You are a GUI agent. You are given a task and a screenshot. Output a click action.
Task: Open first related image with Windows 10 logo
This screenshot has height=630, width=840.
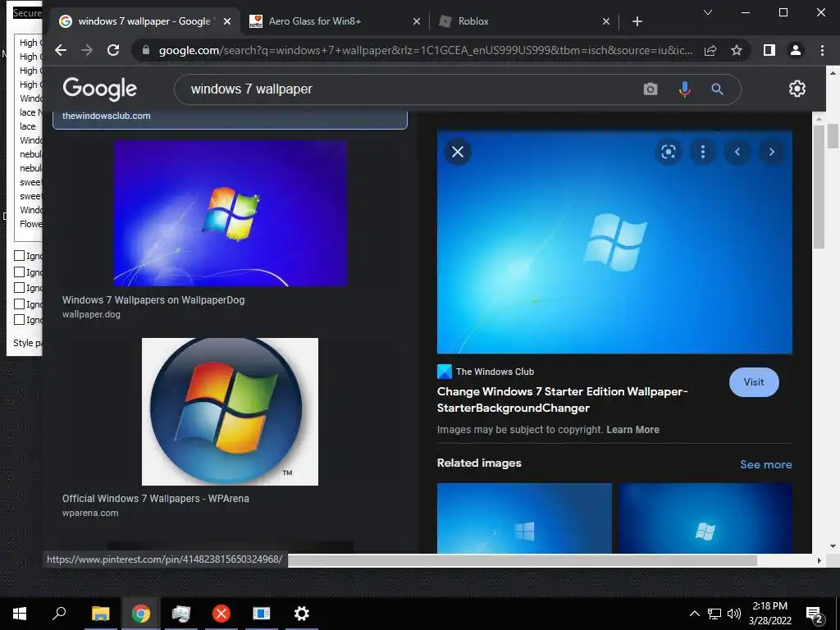tap(524, 518)
